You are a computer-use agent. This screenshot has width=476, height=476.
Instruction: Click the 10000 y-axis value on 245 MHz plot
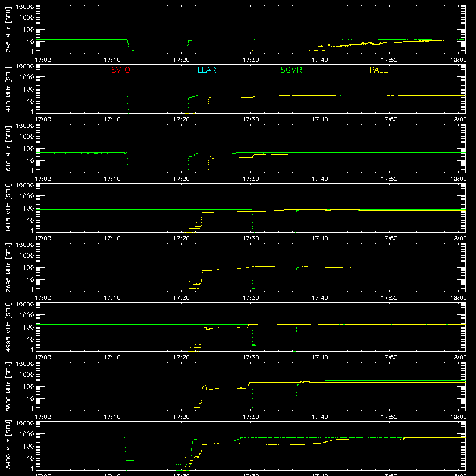(x=25, y=7)
